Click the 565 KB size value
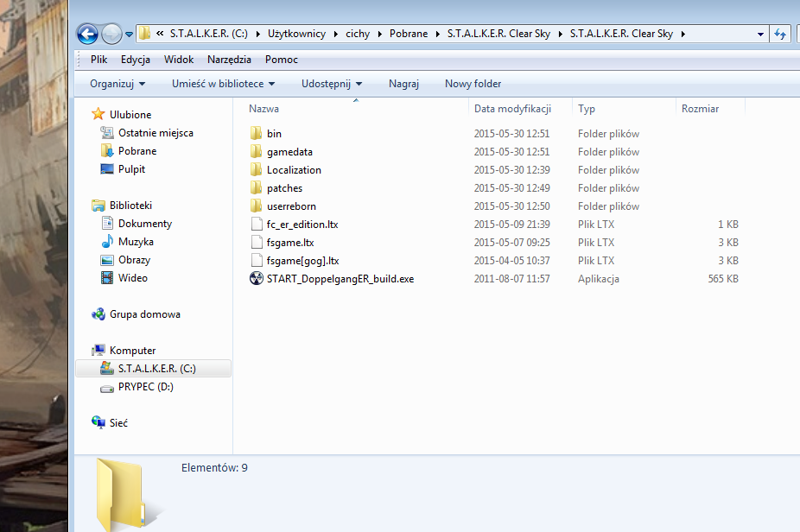The height and width of the screenshot is (532, 800). coord(723,278)
